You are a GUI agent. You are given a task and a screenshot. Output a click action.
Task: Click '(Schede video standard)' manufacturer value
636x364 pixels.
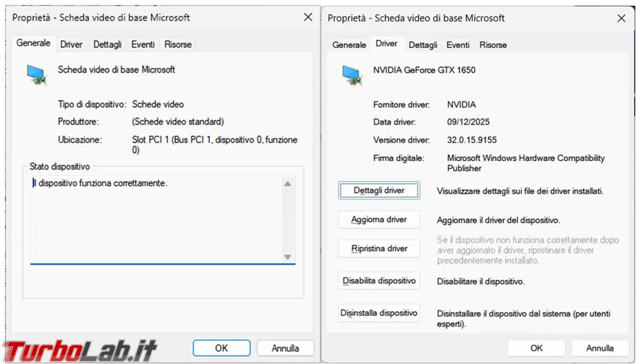[177, 122]
